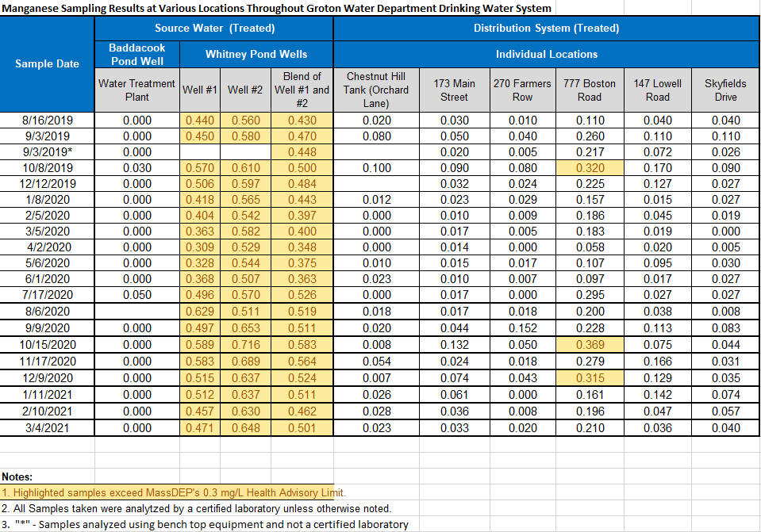Select the 0.083 value under Skyfields Drive
The width and height of the screenshot is (761, 532).
725,328
